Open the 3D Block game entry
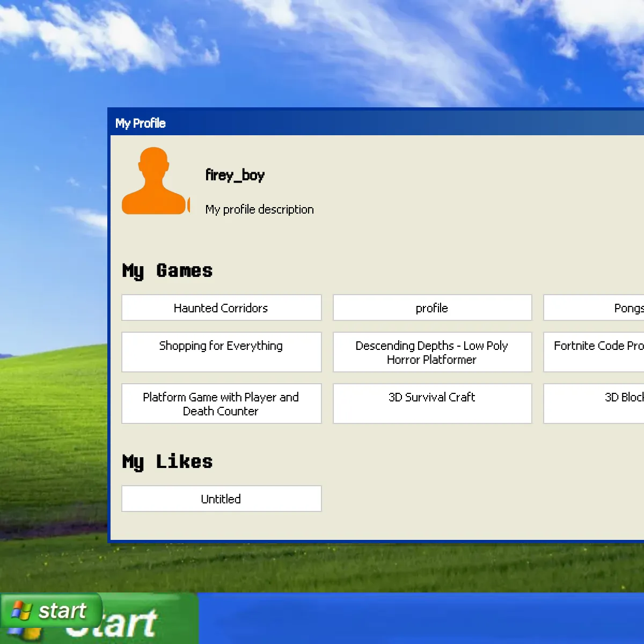Screen dimensions: 644x644 [594, 404]
